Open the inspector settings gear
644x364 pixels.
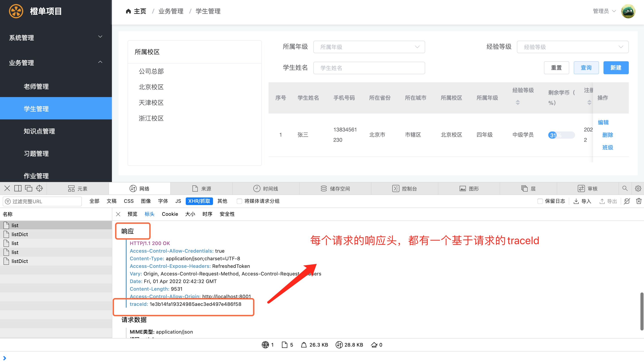[x=638, y=188]
